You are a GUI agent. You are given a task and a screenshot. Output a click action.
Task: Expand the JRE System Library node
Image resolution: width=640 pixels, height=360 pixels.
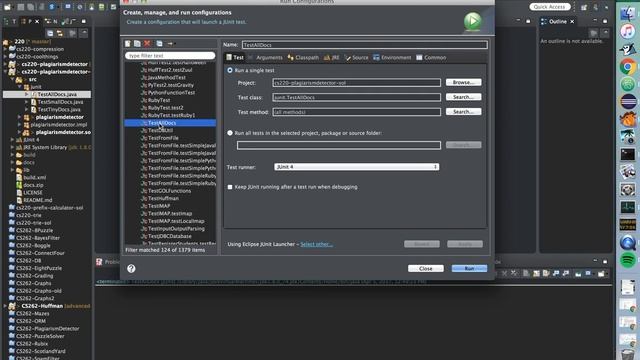(12, 147)
